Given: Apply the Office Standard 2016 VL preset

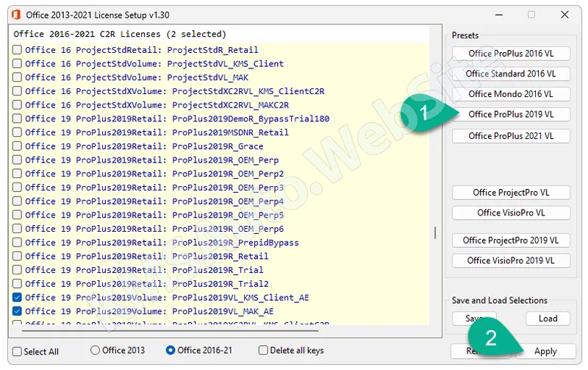Looking at the screenshot, I should (511, 74).
